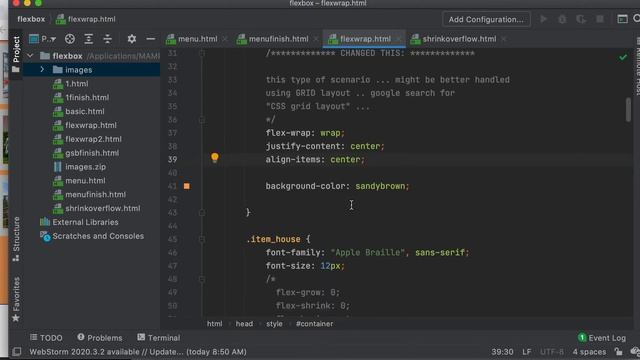Collapse all project tree items icon
The height and width of the screenshot is (360, 640).
tap(107, 39)
